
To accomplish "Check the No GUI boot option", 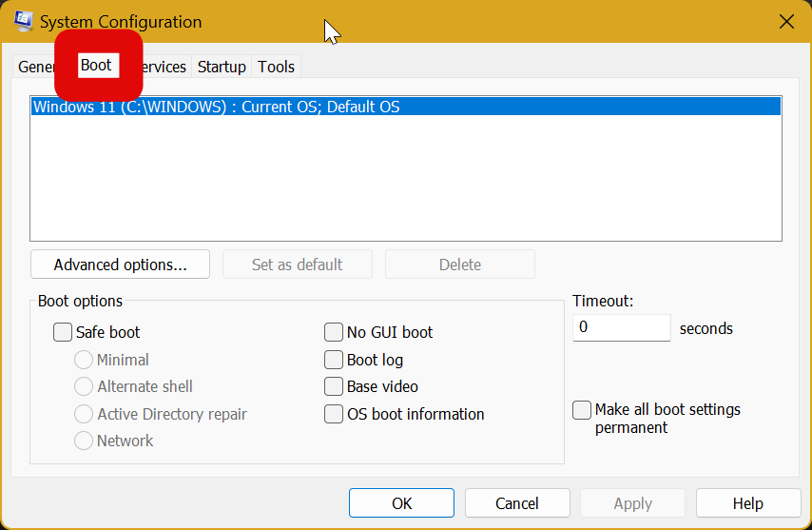I will point(334,332).
